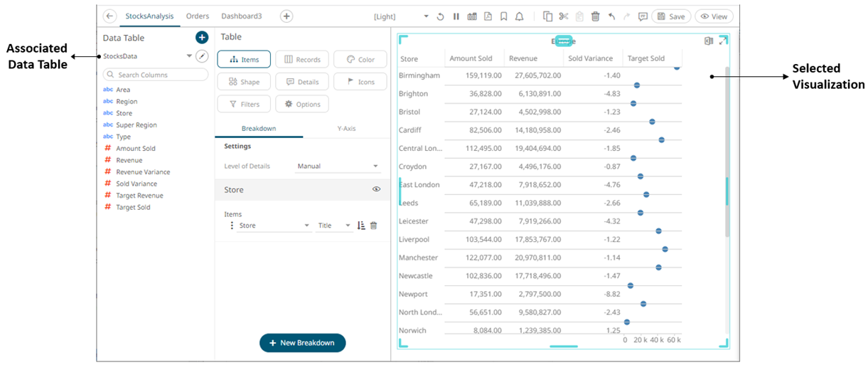The image size is (868, 365).
Task: Expand the [Light] theme dropdown
Action: pyautogui.click(x=425, y=16)
